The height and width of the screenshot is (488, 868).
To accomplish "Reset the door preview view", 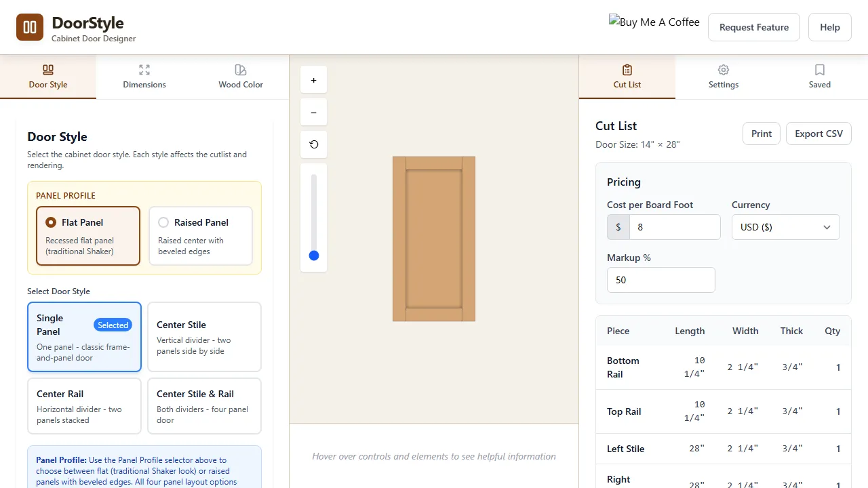I will coord(313,144).
